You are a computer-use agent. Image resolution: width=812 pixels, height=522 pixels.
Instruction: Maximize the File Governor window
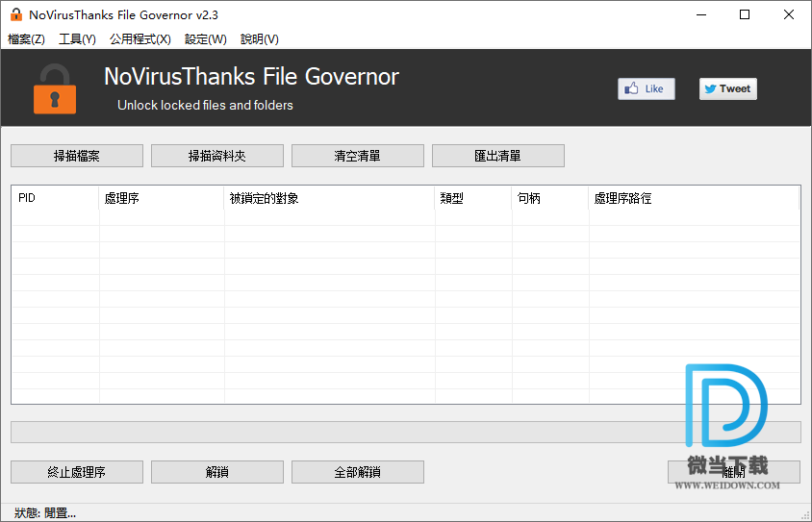coord(745,14)
